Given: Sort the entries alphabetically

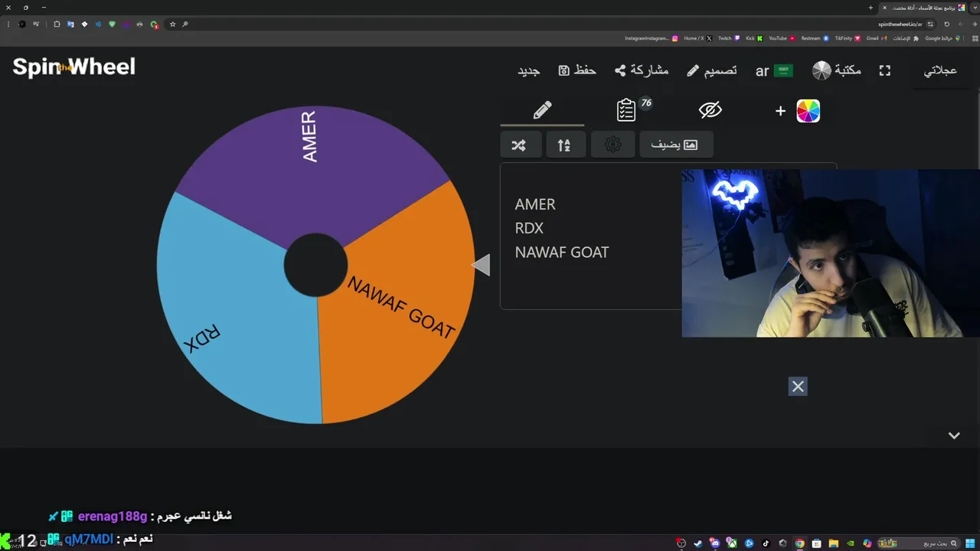Looking at the screenshot, I should coord(564,145).
